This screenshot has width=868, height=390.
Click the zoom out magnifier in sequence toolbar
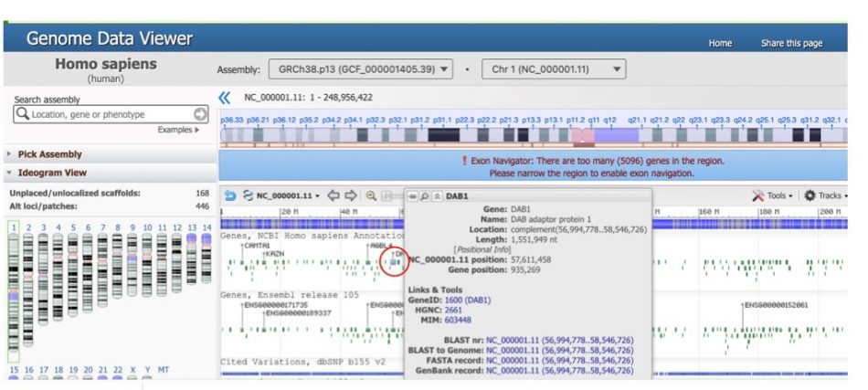click(372, 195)
